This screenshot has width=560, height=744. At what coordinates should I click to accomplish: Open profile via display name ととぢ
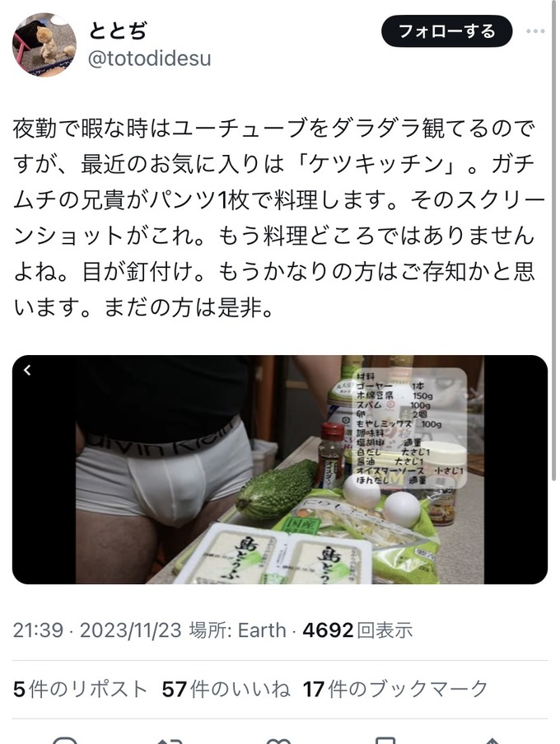click(x=118, y=31)
